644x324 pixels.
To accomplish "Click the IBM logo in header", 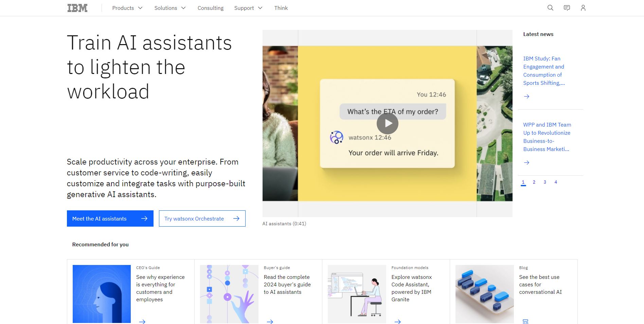I will click(77, 8).
